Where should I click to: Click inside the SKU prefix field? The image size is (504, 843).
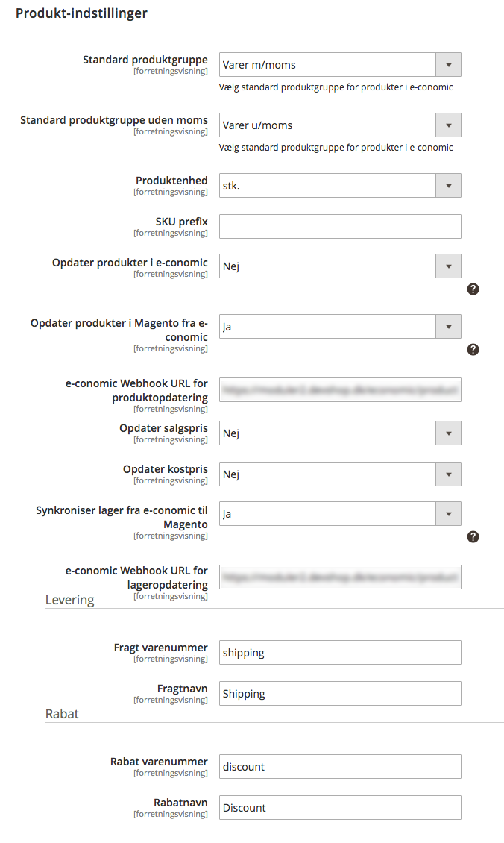340,226
